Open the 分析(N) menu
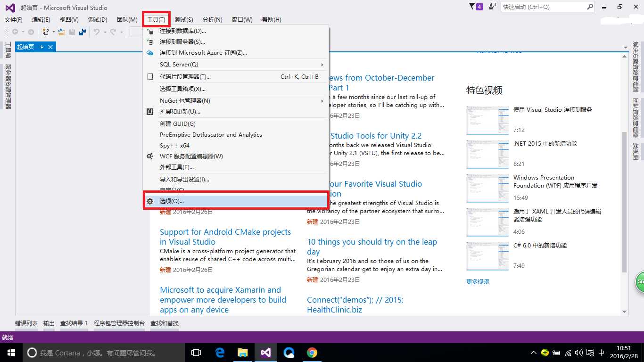This screenshot has height=362, width=644. [x=213, y=19]
